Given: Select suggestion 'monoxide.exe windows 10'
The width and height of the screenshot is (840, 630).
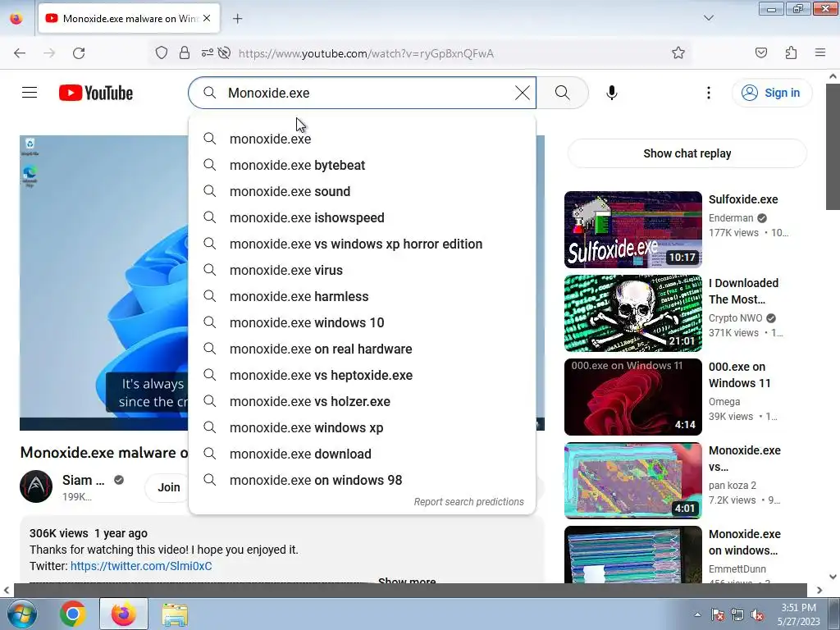Looking at the screenshot, I should pos(362,322).
